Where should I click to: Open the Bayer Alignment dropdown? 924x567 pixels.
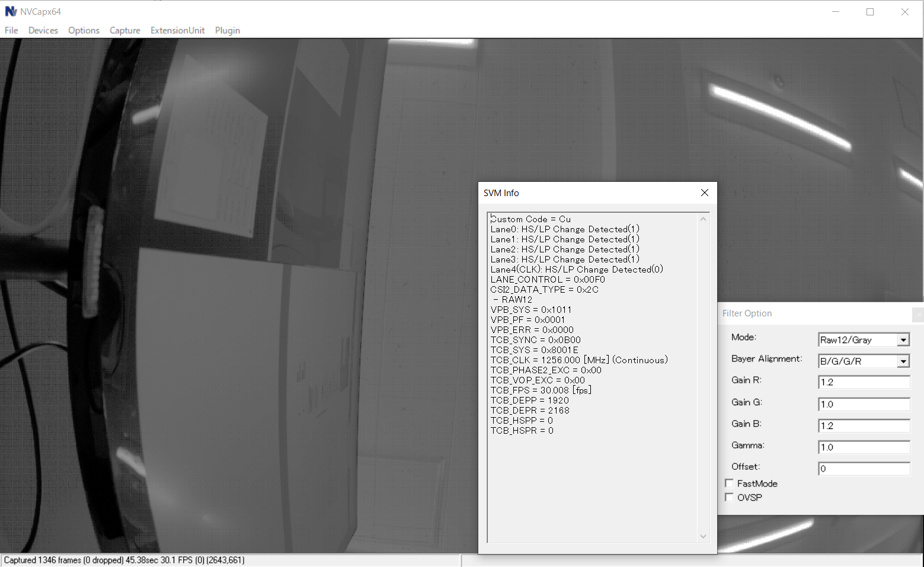tap(903, 361)
